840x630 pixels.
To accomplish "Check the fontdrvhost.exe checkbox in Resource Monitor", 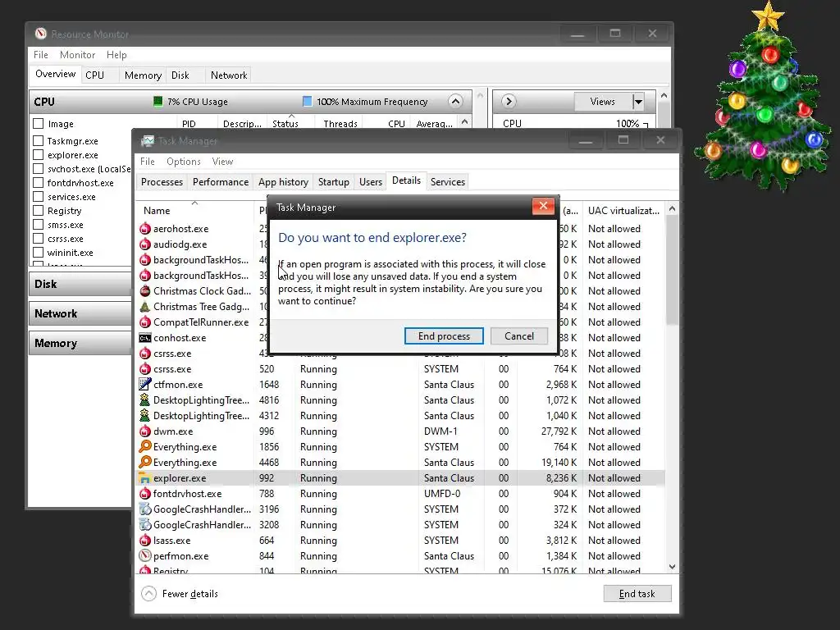I will click(38, 183).
